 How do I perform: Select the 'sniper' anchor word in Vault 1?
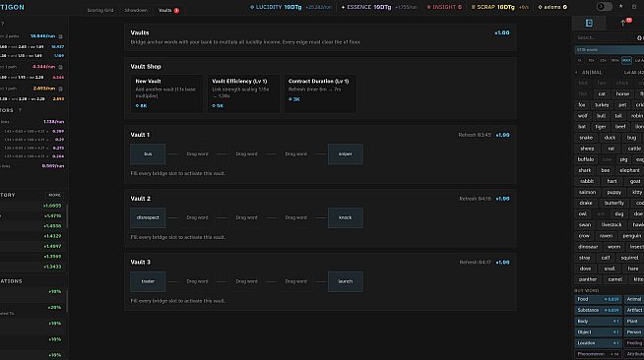[x=345, y=154]
